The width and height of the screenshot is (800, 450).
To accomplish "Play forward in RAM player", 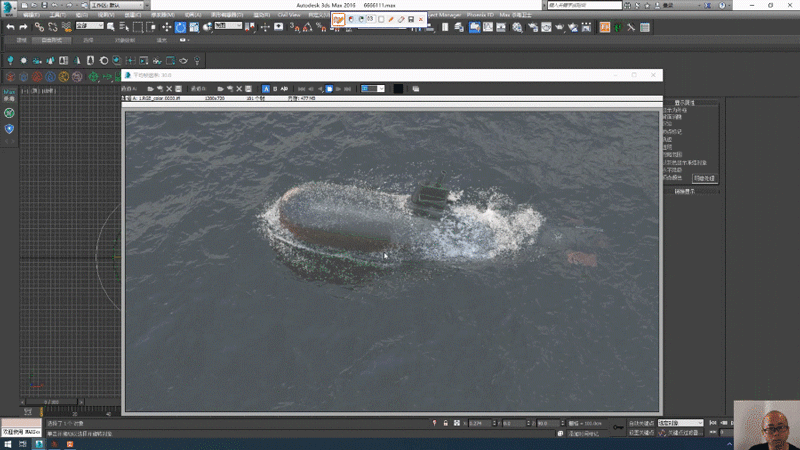I will pos(338,89).
